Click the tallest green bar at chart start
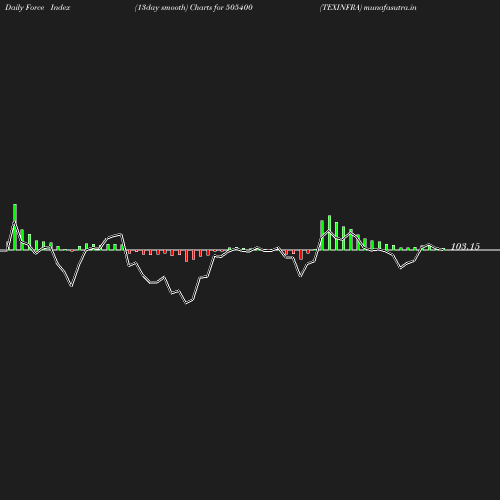Screen dimensions: 500x500 point(15,227)
